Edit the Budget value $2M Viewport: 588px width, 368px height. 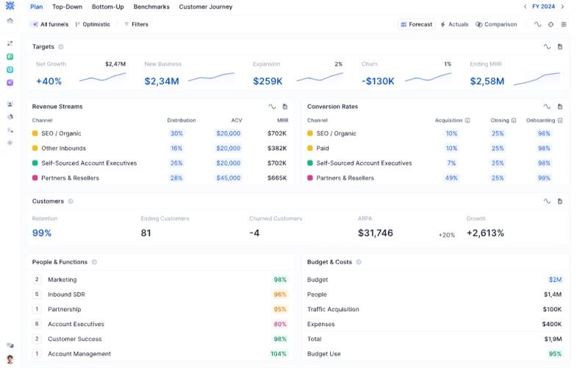555,280
